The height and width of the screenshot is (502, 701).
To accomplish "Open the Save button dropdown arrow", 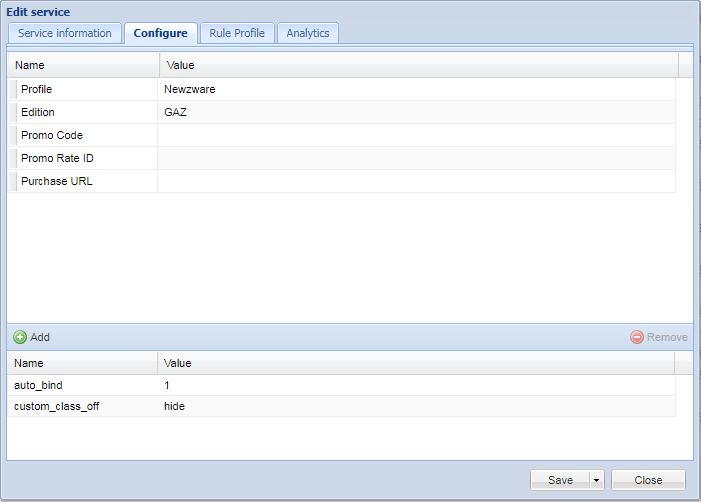I will point(597,480).
